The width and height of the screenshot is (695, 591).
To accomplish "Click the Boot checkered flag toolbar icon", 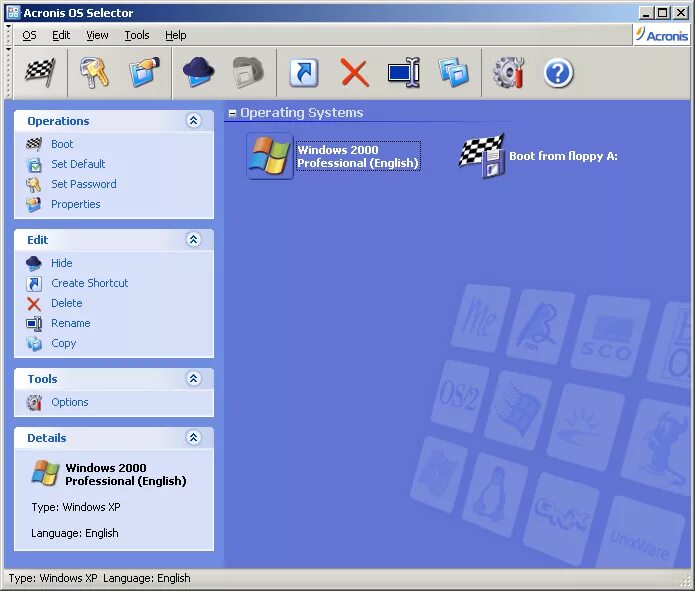I will pos(40,73).
